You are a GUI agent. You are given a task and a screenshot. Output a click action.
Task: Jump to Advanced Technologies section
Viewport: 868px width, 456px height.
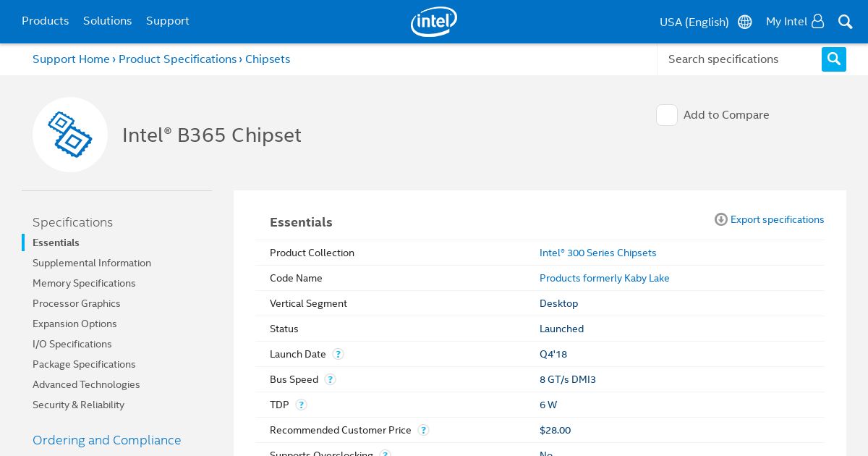86,384
